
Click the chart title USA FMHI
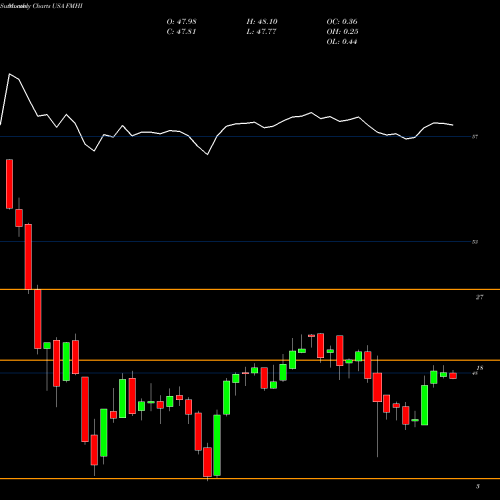[x=68, y=6]
